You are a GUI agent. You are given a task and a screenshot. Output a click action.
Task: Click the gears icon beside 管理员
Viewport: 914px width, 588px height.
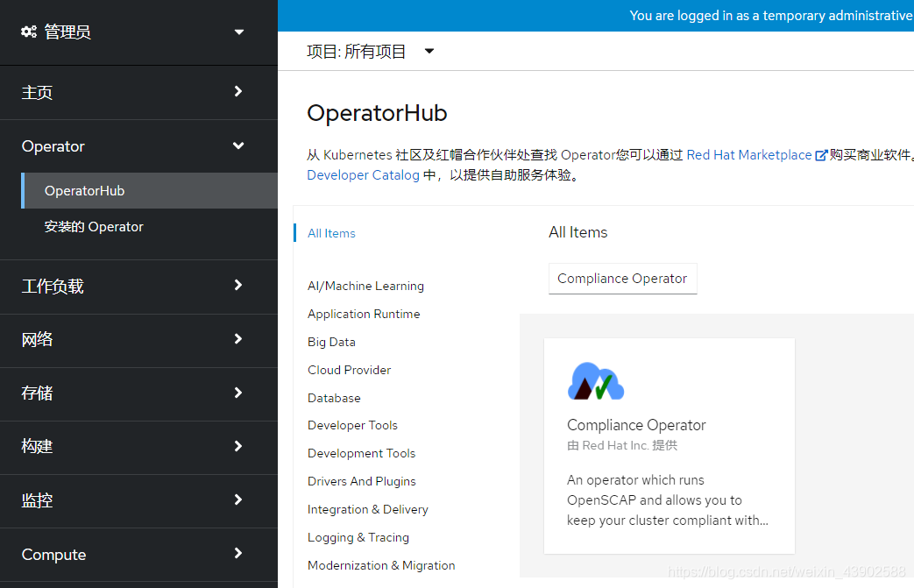click(29, 32)
